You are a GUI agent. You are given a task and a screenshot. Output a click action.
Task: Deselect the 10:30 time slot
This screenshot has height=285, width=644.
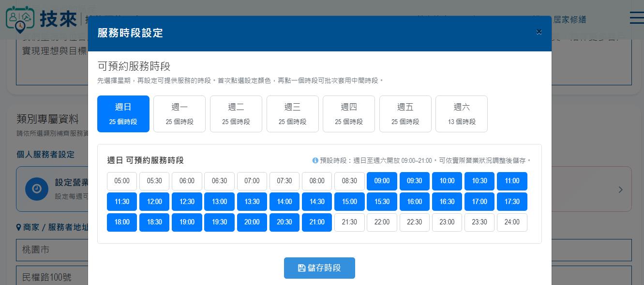479,181
